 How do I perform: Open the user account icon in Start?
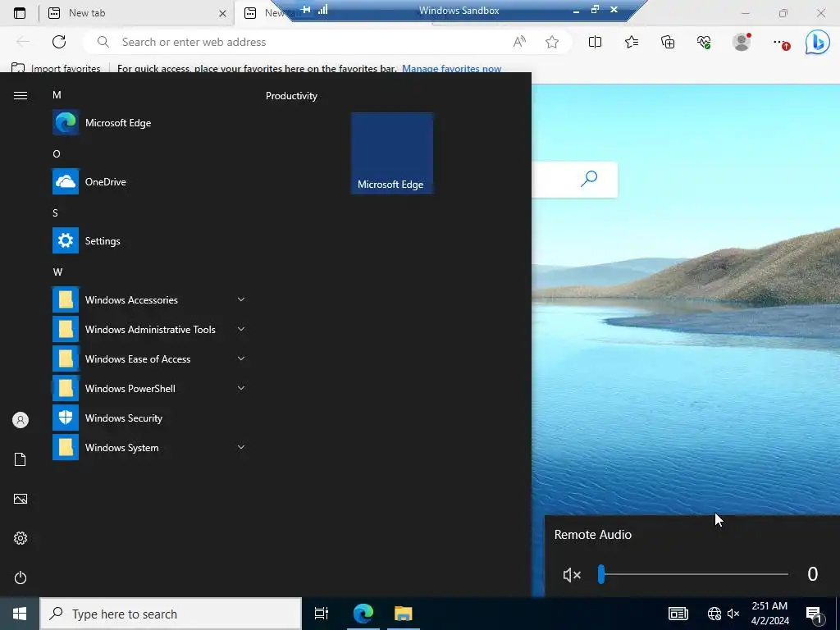21,420
